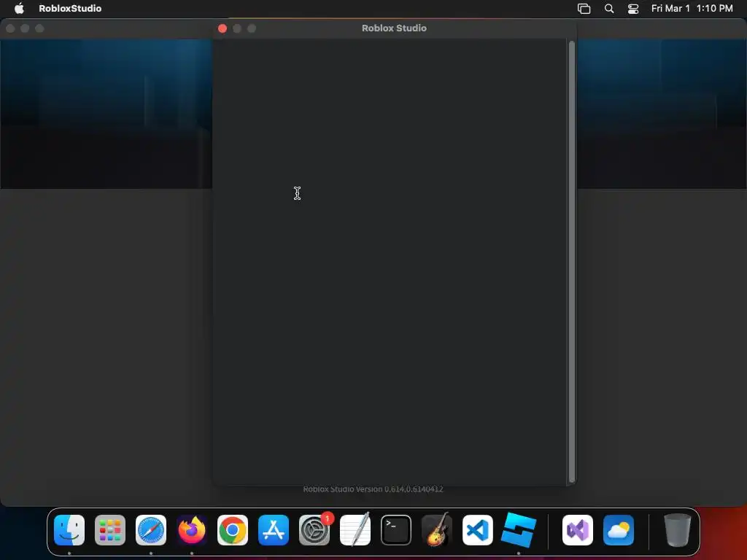Open the Weather app from the dock
This screenshot has width=747, height=560.
point(619,530)
